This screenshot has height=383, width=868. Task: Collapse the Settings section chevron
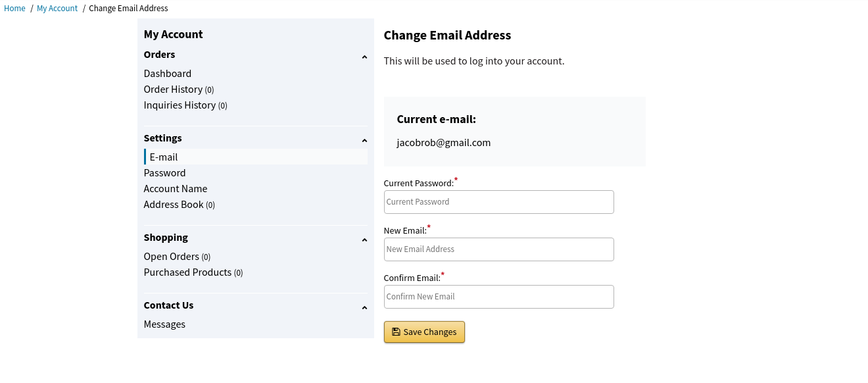[x=364, y=141]
